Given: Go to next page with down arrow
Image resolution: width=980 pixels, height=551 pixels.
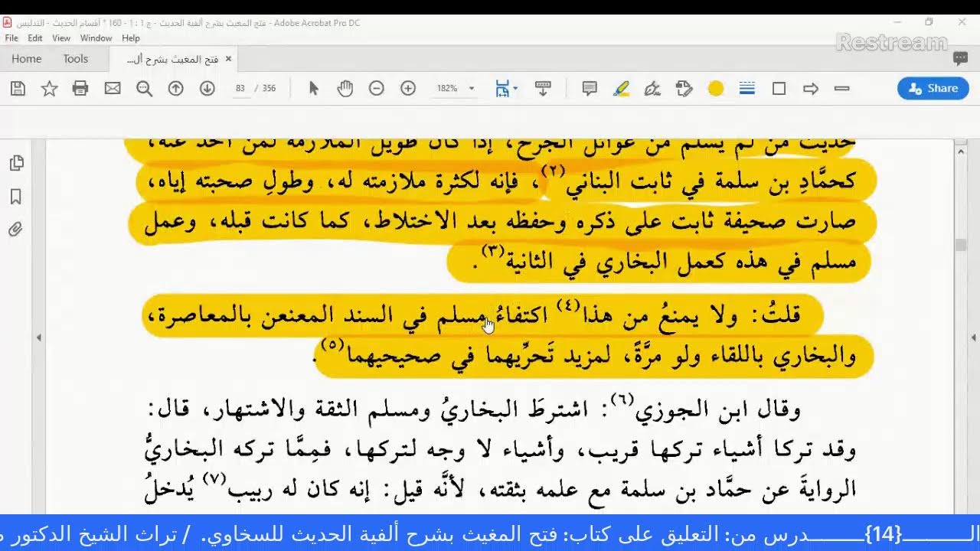Looking at the screenshot, I should pos(207,89).
